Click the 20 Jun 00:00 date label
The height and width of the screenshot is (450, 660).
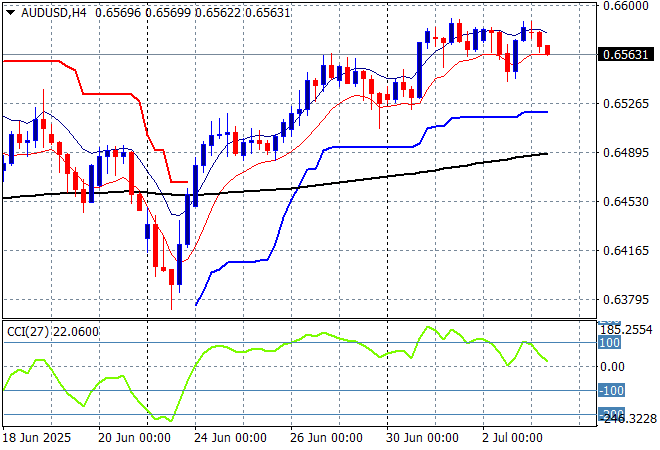click(134, 438)
